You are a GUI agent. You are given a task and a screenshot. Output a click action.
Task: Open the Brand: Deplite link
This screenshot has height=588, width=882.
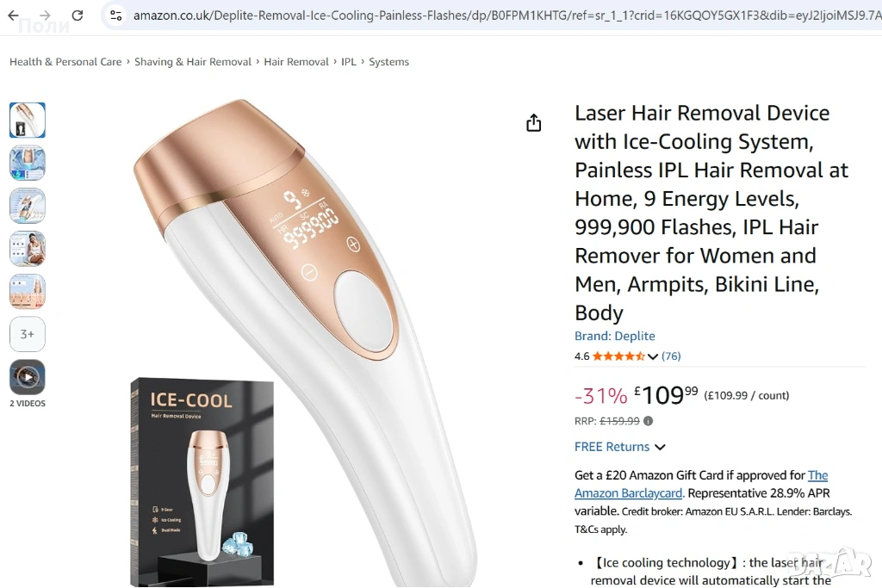[x=615, y=336]
